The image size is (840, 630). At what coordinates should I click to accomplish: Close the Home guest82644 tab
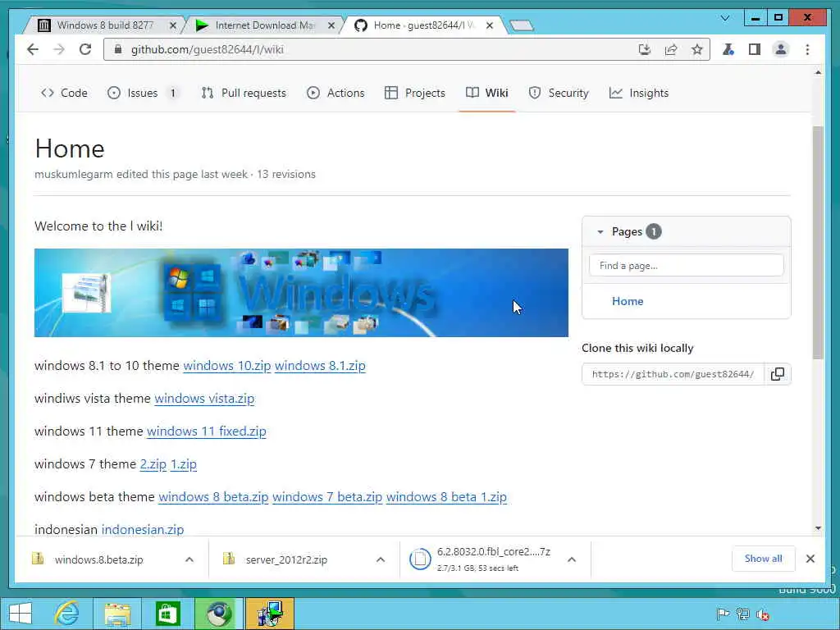coord(489,25)
